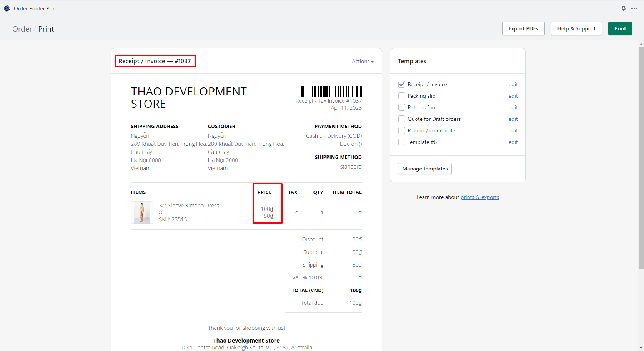Click the Order Printer Pro app logo
Viewport: 644px width, 351px height.
pos(7,8)
